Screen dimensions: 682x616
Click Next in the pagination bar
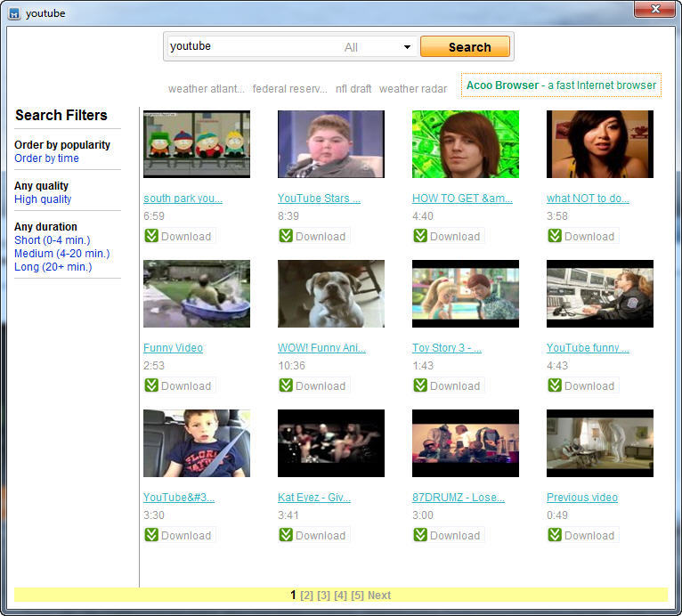pyautogui.click(x=379, y=596)
